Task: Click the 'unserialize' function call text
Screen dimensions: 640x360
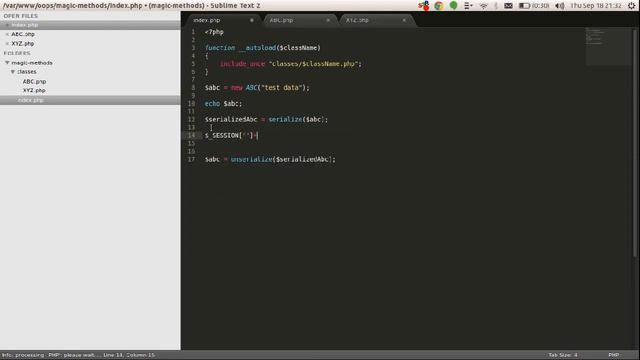Action: click(x=252, y=160)
